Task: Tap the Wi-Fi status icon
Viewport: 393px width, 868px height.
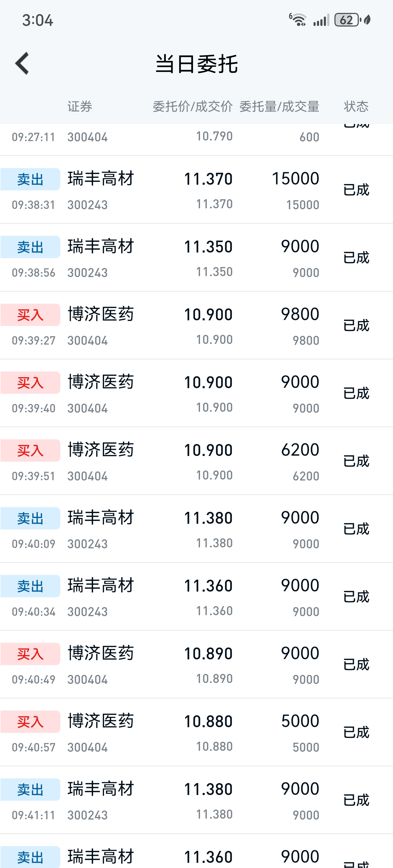Action: [x=298, y=20]
